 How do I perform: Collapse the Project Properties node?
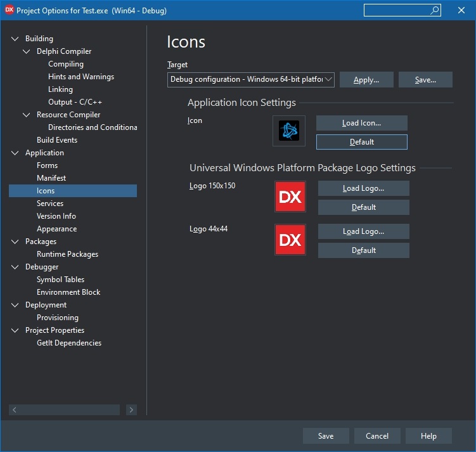point(15,330)
